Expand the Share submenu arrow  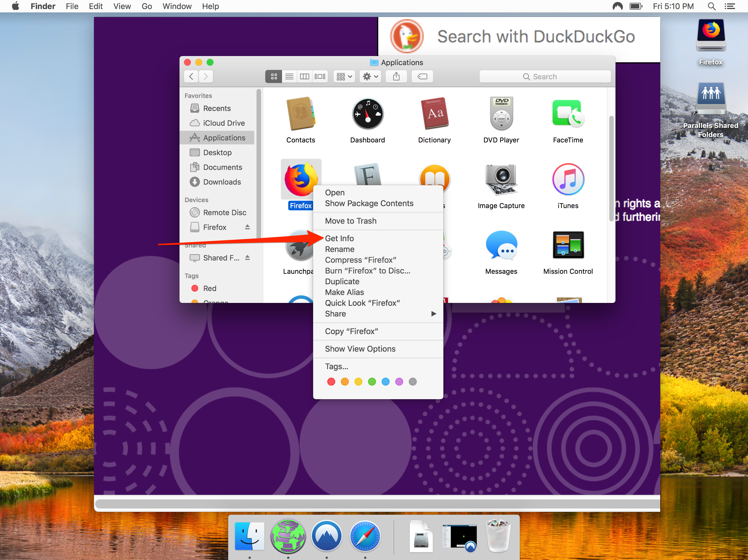[433, 314]
